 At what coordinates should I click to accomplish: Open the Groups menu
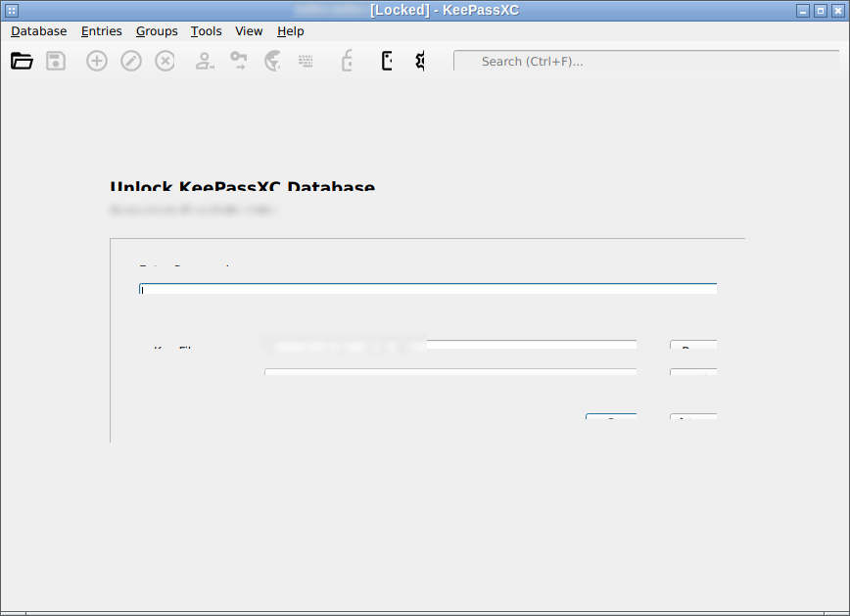pyautogui.click(x=157, y=31)
